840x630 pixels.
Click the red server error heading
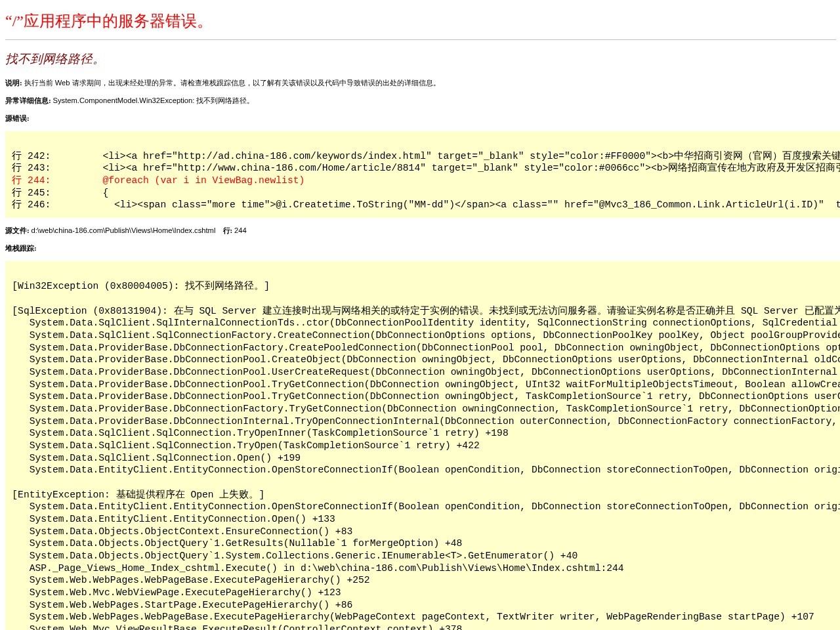pos(106,21)
